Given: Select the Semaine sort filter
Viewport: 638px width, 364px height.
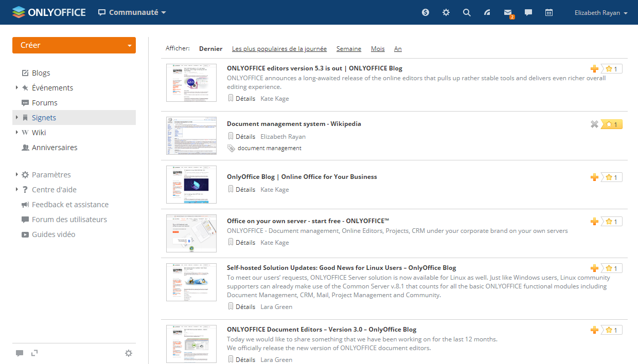Looking at the screenshot, I should click(x=348, y=49).
